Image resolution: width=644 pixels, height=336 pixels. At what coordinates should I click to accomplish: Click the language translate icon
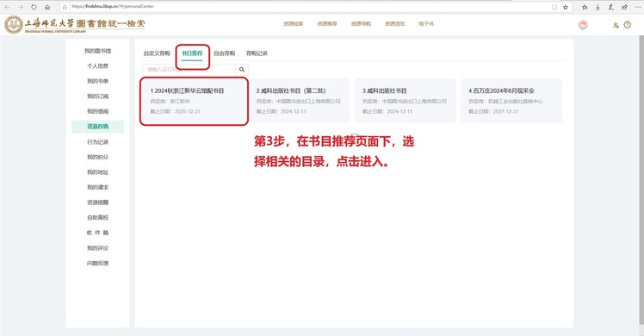click(x=616, y=25)
